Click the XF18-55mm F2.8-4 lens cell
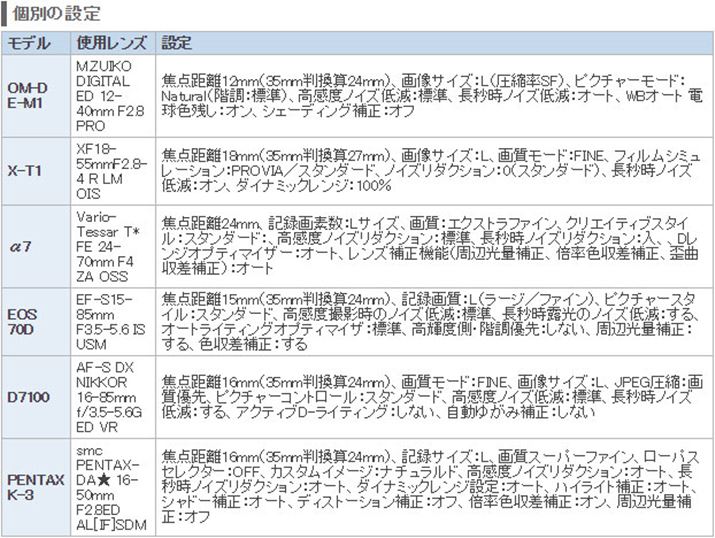715x538 pixels. pyautogui.click(x=110, y=170)
